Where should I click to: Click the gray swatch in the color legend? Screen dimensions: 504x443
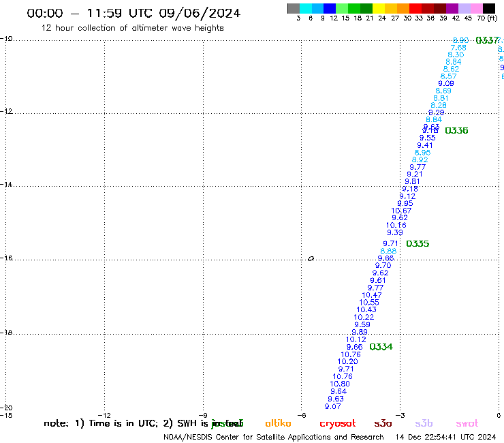[x=294, y=8]
